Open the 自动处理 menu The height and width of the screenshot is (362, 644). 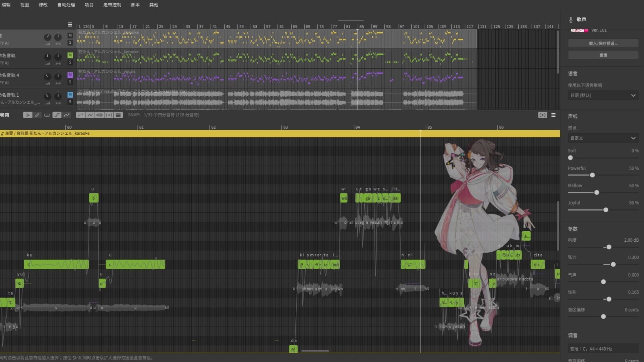tap(66, 5)
